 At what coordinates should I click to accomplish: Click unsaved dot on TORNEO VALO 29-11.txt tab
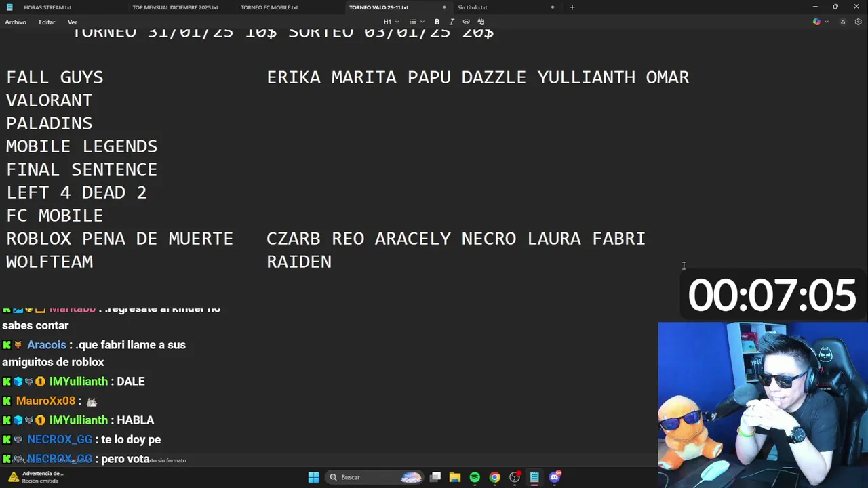coord(444,7)
